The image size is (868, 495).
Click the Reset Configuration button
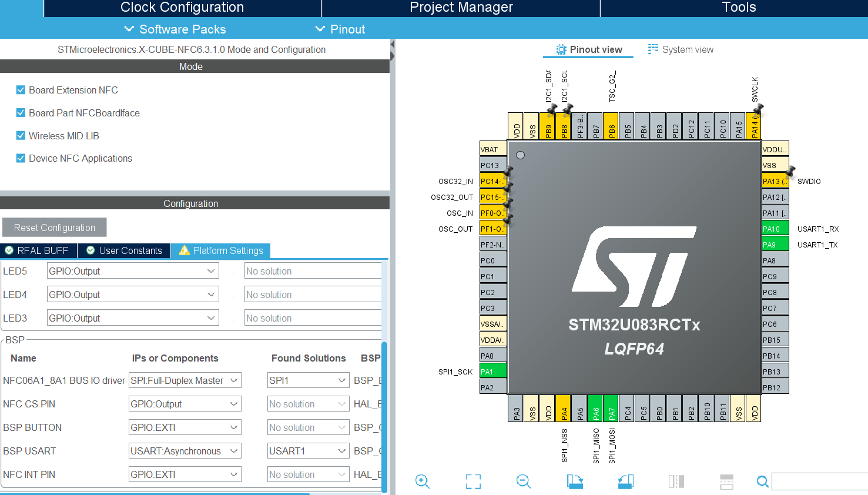click(x=54, y=227)
